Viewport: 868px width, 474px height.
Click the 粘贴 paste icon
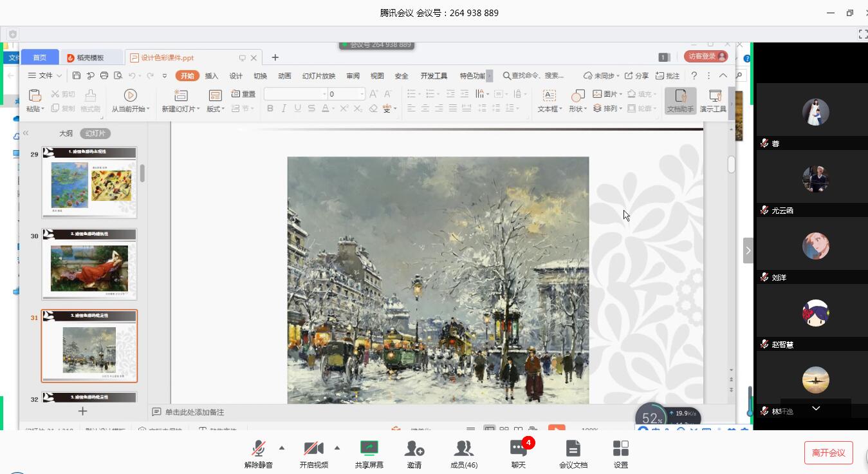(35, 96)
